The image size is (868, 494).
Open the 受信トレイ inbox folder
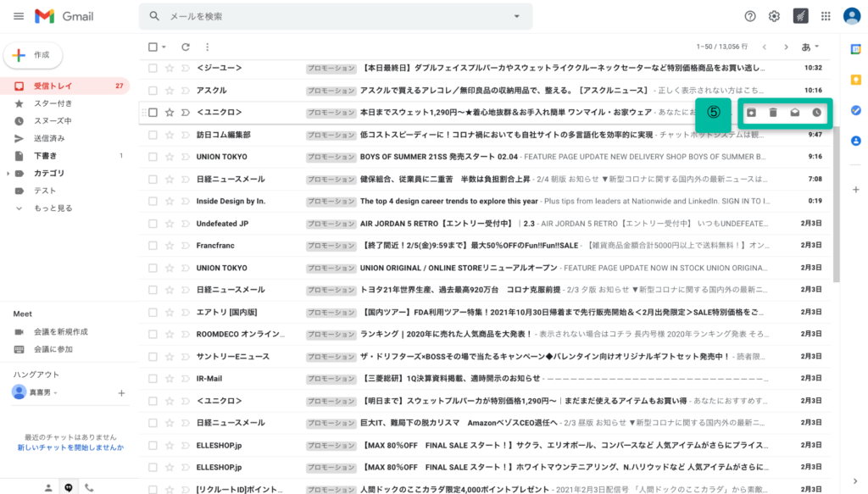[53, 86]
